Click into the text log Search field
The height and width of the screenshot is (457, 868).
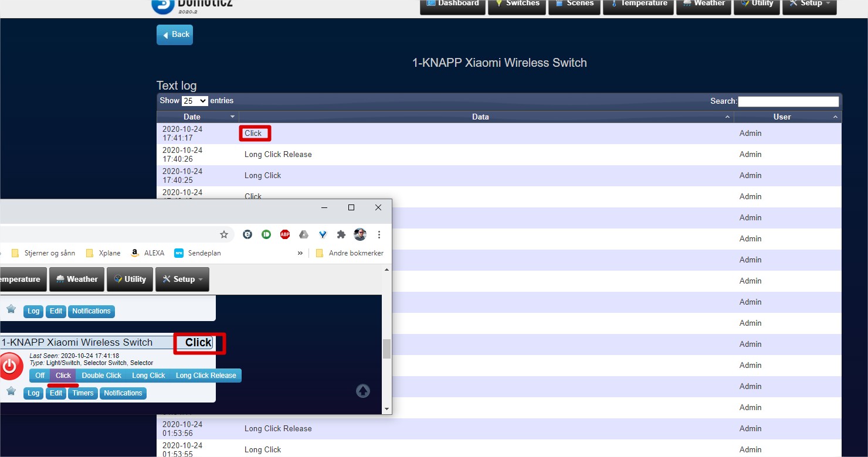(x=788, y=101)
